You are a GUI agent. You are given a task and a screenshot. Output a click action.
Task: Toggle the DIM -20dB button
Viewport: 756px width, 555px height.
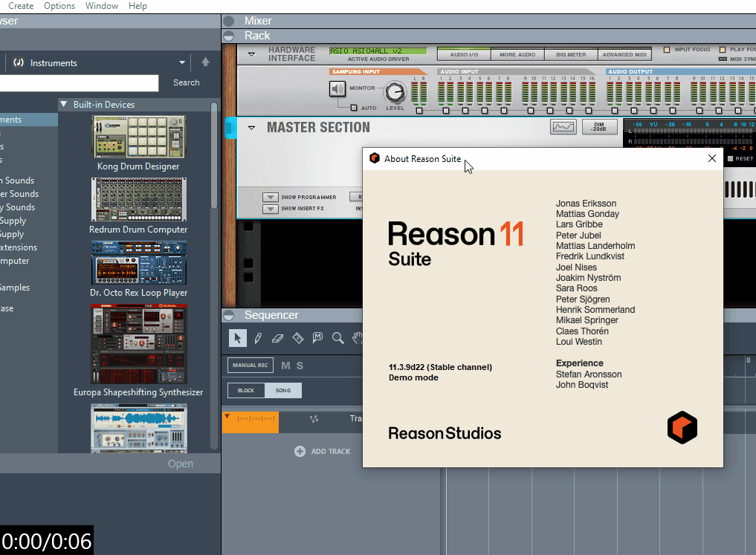(599, 127)
